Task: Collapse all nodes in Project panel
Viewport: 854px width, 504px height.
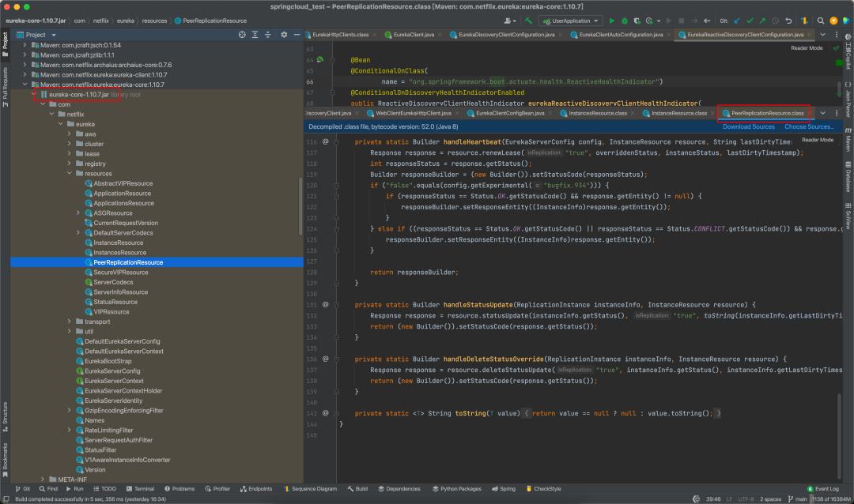Action: tap(267, 34)
